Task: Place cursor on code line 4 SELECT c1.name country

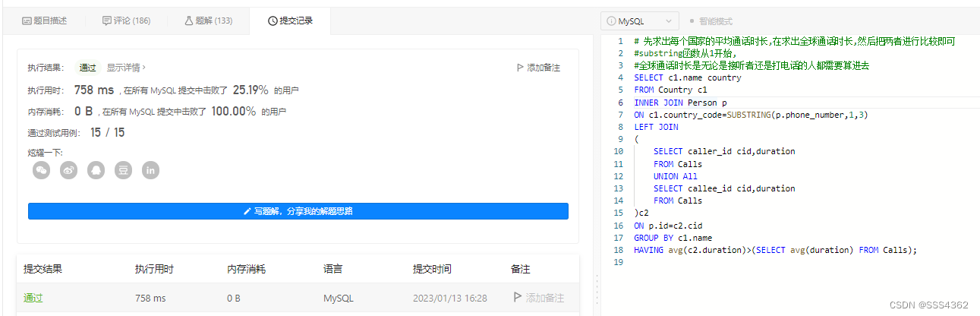Action: click(687, 77)
